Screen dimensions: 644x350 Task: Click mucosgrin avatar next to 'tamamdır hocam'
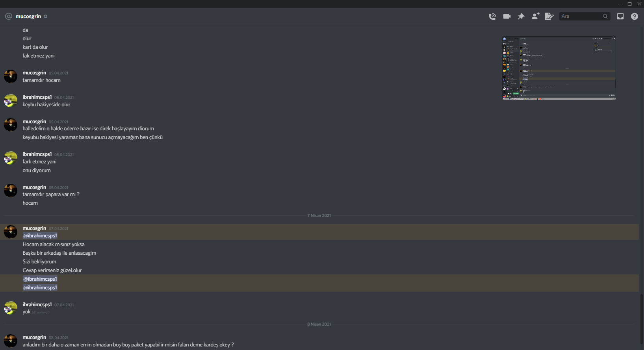[x=11, y=76]
